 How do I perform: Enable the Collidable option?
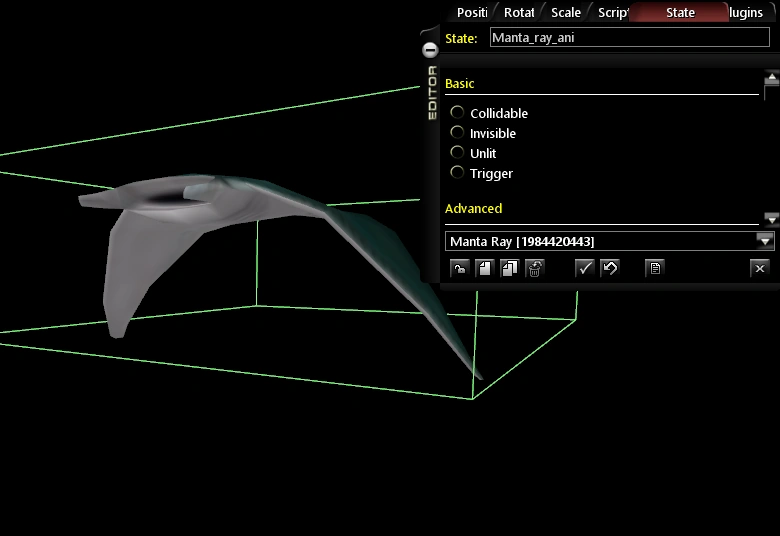coord(457,112)
